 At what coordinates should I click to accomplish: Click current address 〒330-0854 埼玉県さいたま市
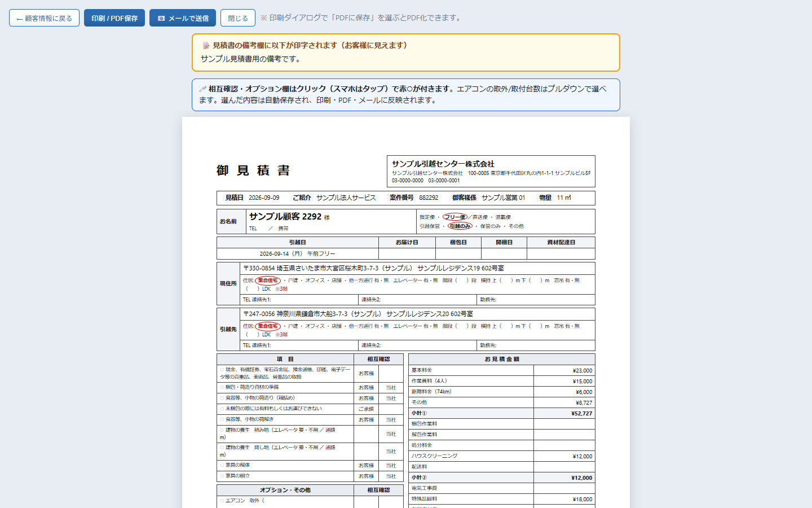373,268
